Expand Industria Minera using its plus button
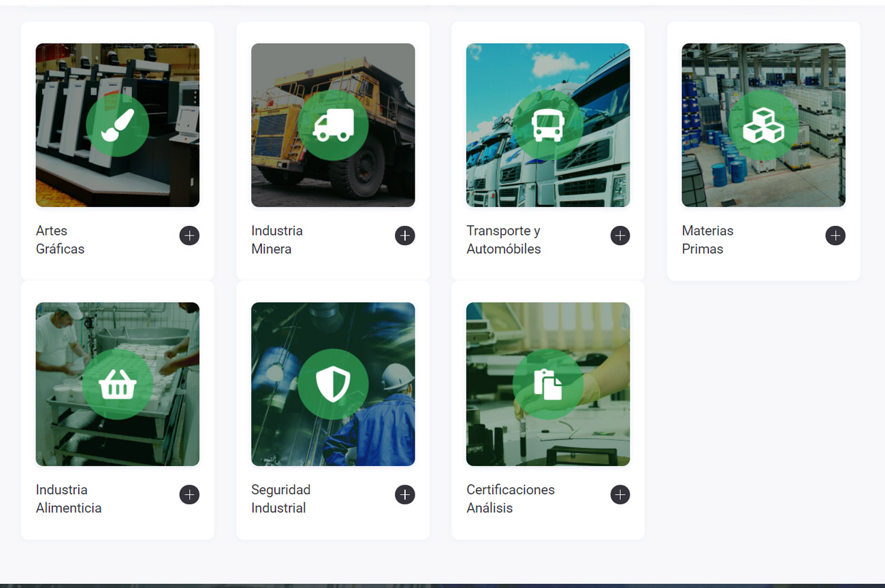The height and width of the screenshot is (588, 885). point(405,235)
